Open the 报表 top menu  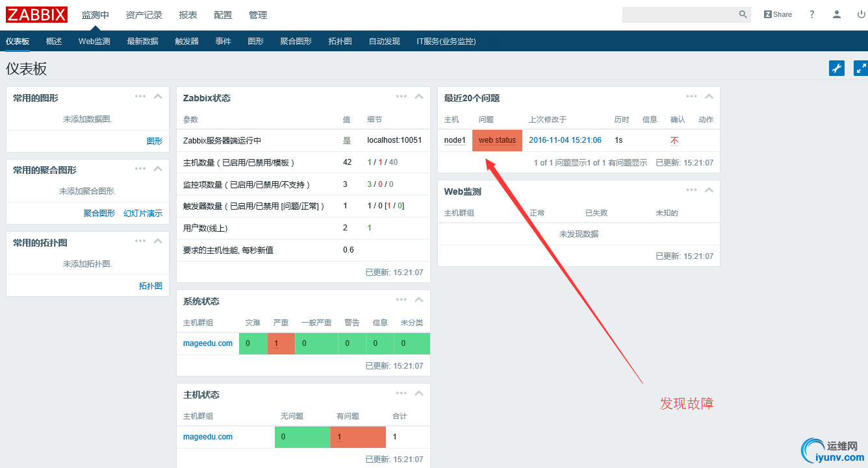click(x=188, y=15)
